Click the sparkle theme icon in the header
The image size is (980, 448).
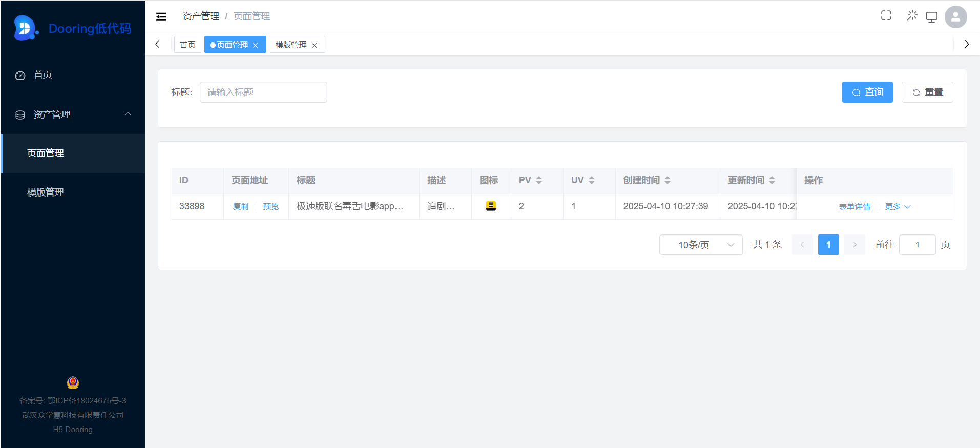[912, 16]
